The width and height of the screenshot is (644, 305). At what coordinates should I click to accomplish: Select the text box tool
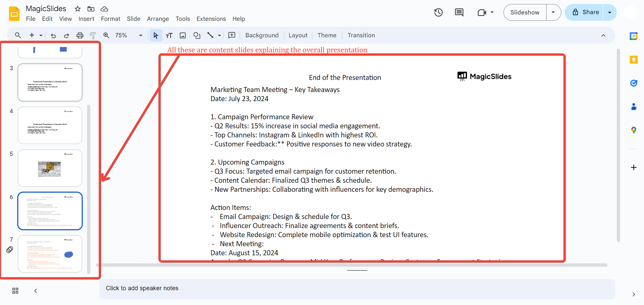(x=169, y=35)
